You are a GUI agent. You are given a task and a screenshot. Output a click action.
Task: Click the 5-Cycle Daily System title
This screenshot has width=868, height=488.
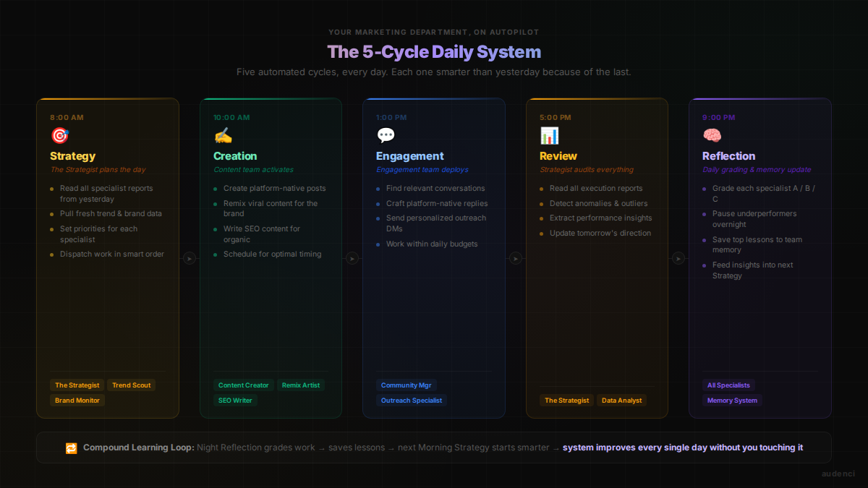434,52
